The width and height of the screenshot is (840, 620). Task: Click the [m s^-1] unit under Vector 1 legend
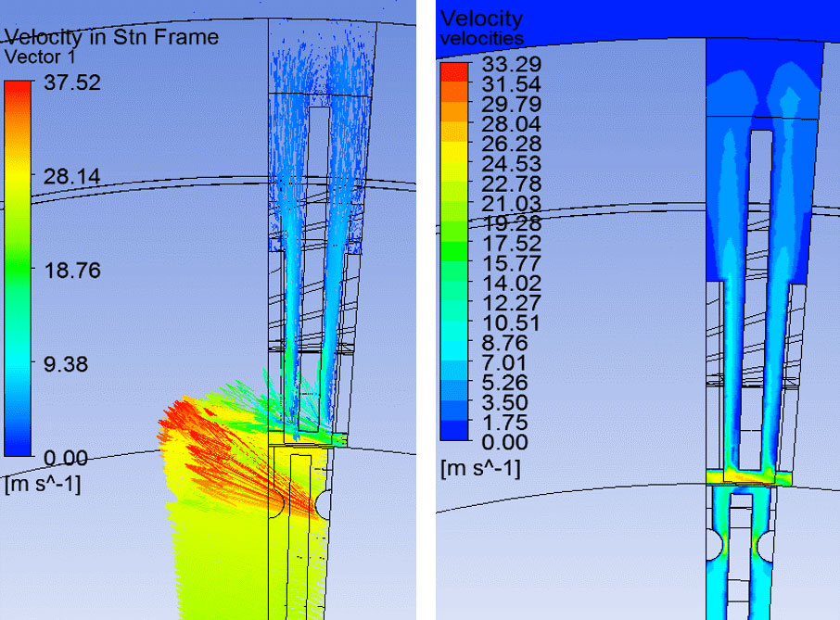coord(43,484)
